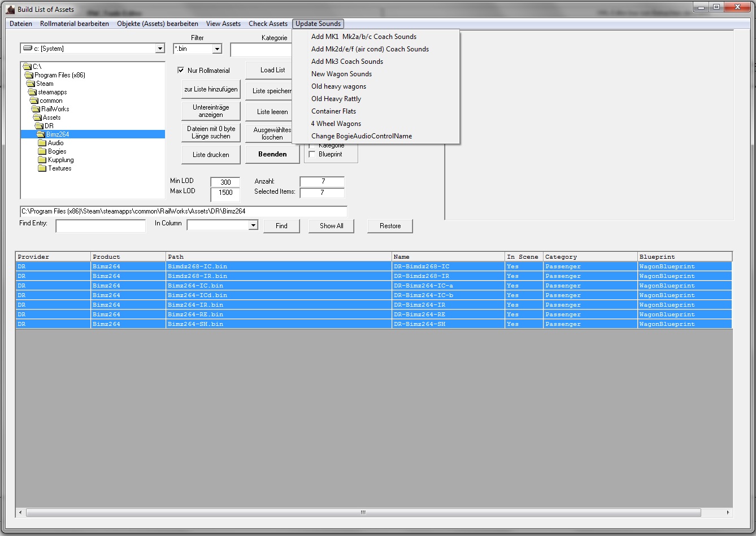
Task: Click the Show All button
Action: [x=331, y=226]
